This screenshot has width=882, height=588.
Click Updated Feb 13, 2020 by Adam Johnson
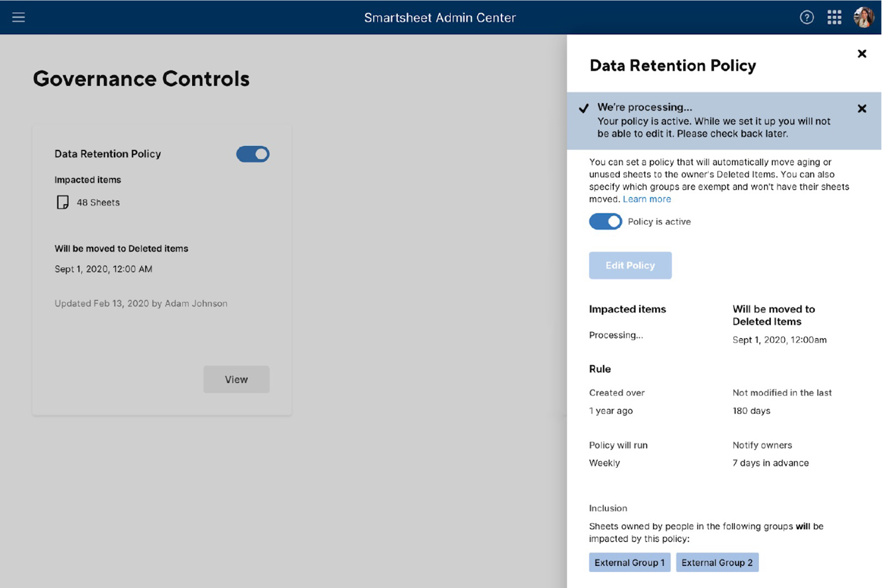click(141, 303)
